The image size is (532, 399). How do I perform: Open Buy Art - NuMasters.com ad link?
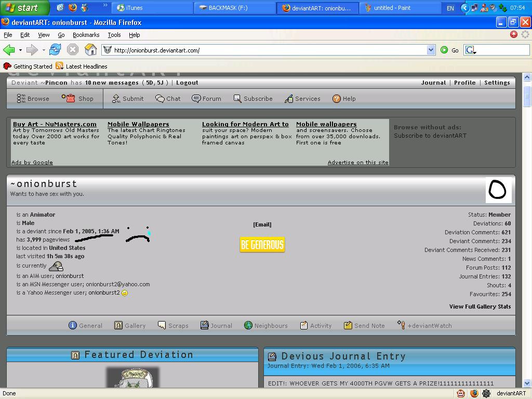pos(55,124)
